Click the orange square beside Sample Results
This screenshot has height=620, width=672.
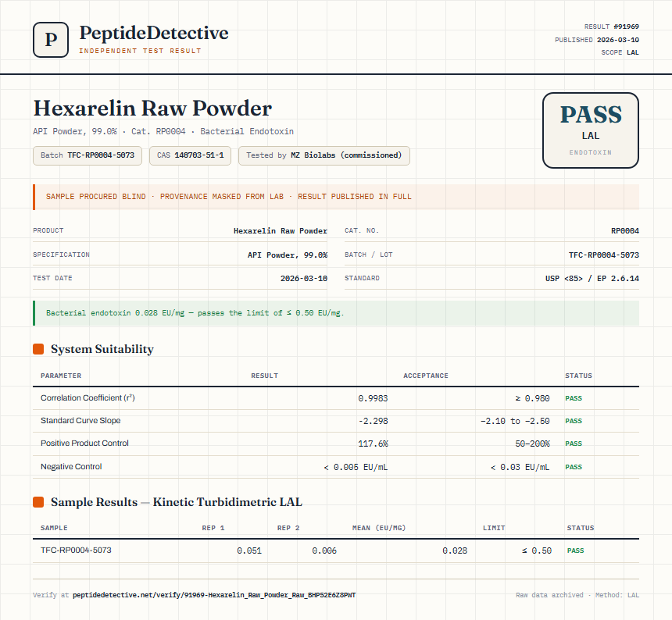(x=38, y=502)
